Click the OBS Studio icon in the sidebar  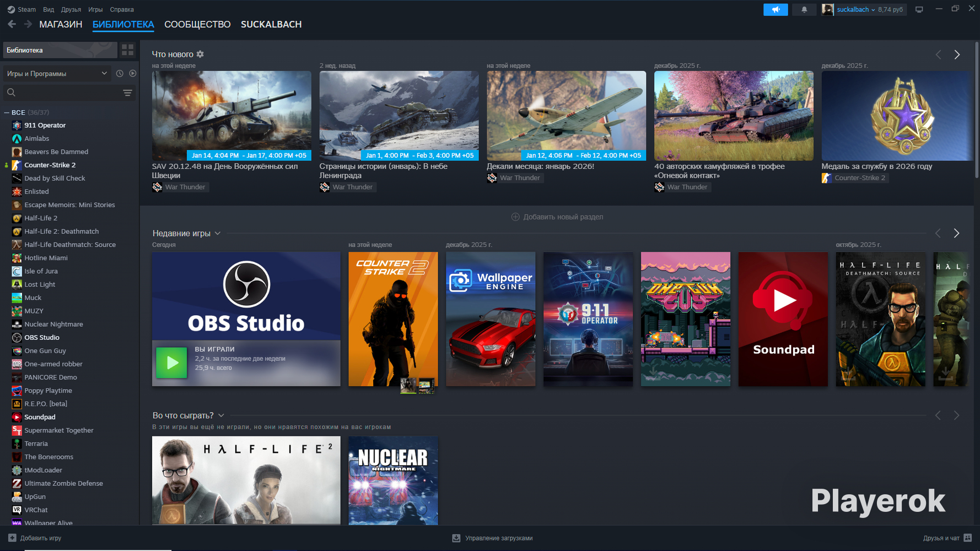(x=17, y=337)
